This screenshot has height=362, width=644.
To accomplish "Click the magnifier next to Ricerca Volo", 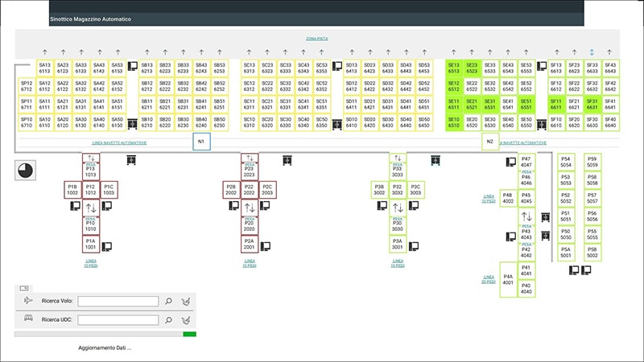I will pos(169,302).
